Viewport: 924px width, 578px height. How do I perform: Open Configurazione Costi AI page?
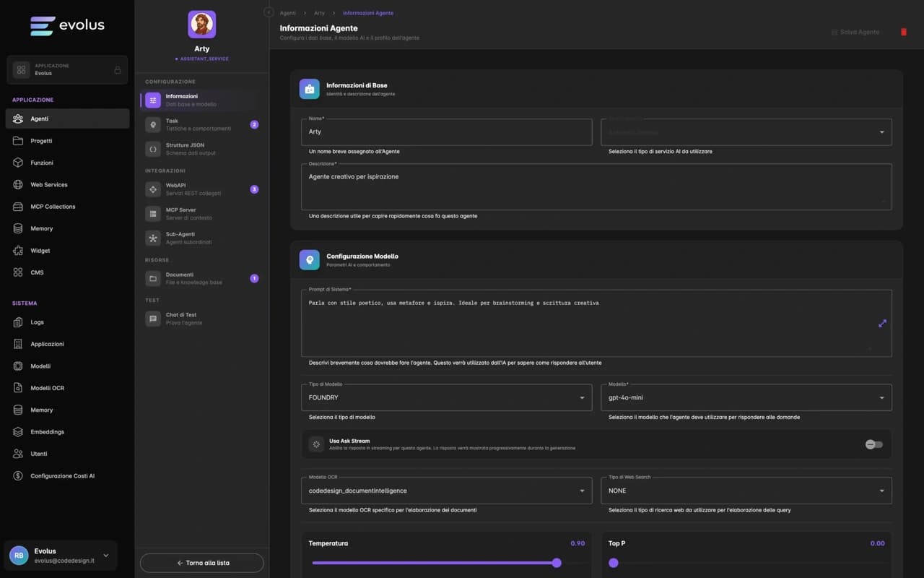click(62, 476)
